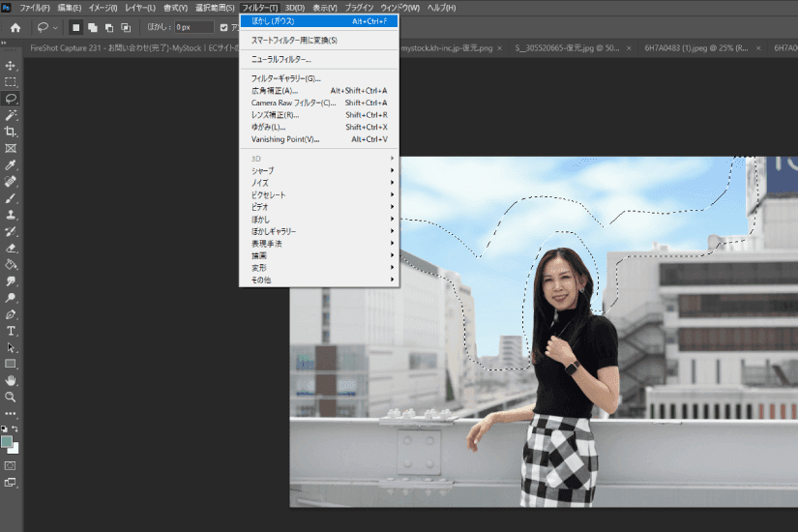Viewport: 798px width, 532px height.
Task: Choose the Hand tool
Action: tap(12, 380)
